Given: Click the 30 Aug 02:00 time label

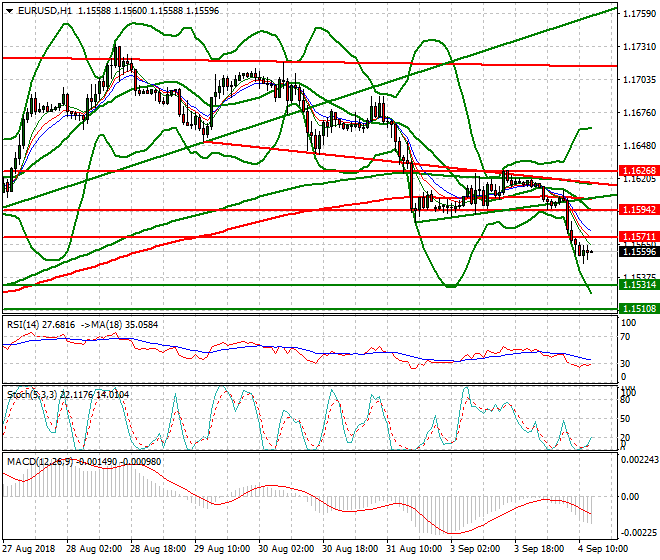Looking at the screenshot, I should tap(286, 549).
